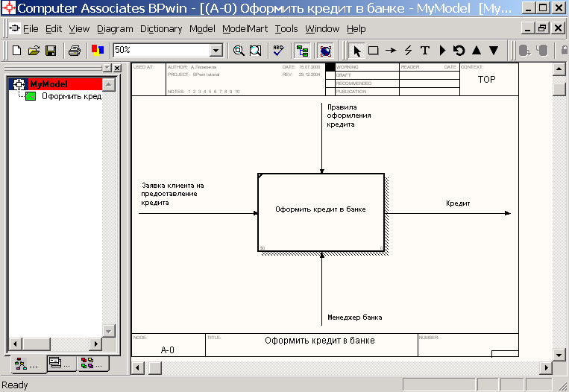Viewport: 569px width, 392px height.
Task: Switch to the Objects tab in explorer
Action: click(94, 363)
